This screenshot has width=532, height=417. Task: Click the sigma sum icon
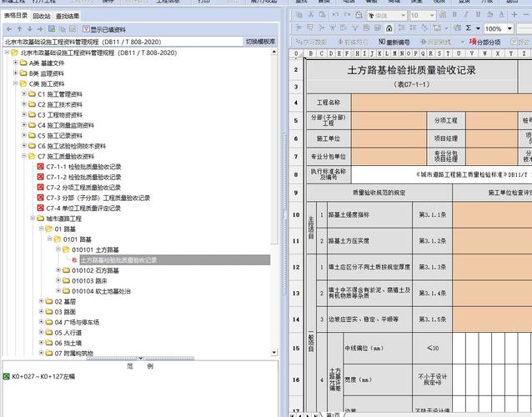[x=469, y=28]
